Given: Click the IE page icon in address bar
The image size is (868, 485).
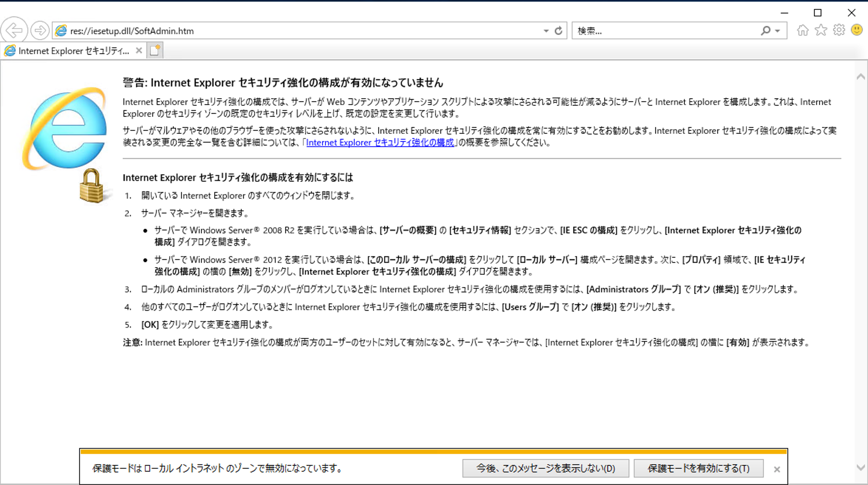Looking at the screenshot, I should [61, 31].
